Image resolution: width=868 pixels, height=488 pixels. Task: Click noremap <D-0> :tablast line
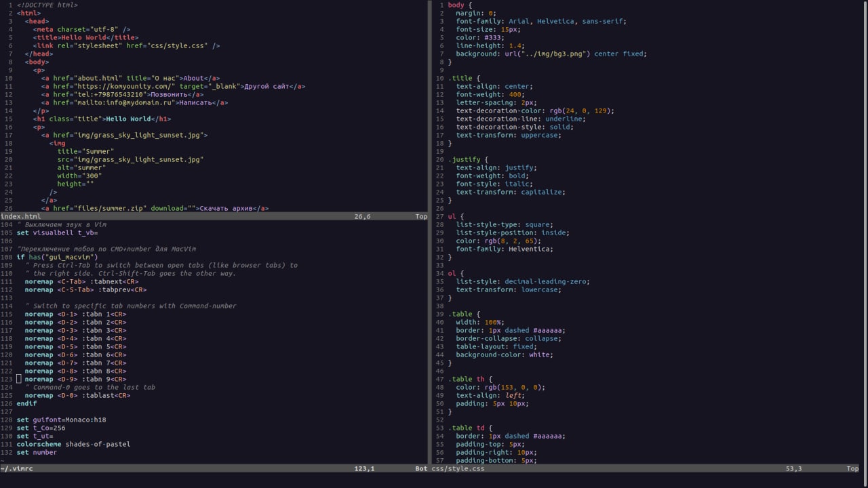(x=77, y=395)
